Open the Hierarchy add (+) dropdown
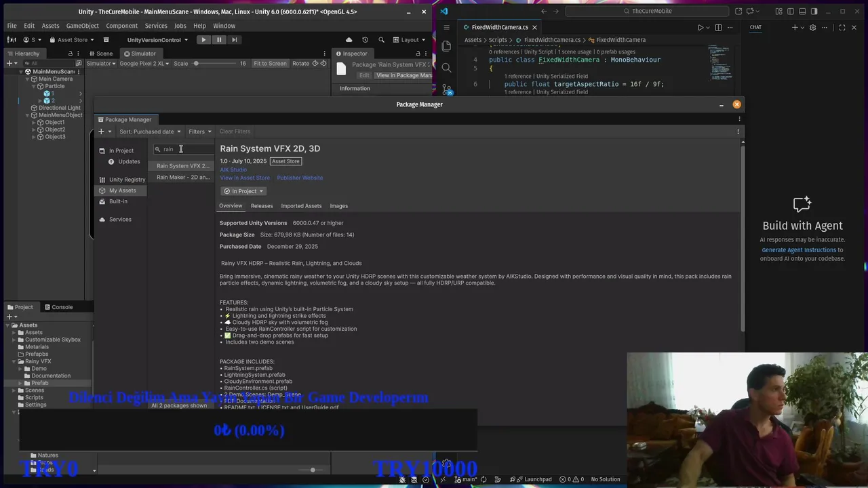Image resolution: width=868 pixels, height=488 pixels. 12,63
